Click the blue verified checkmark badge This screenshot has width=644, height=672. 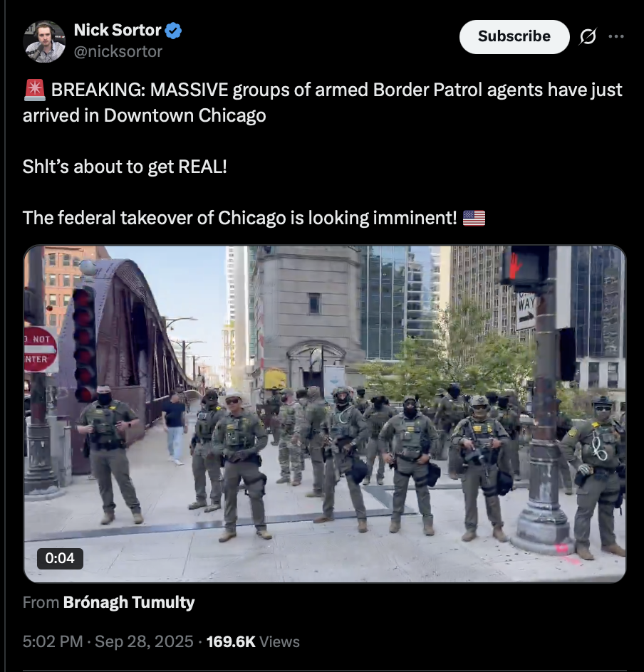coord(173,31)
